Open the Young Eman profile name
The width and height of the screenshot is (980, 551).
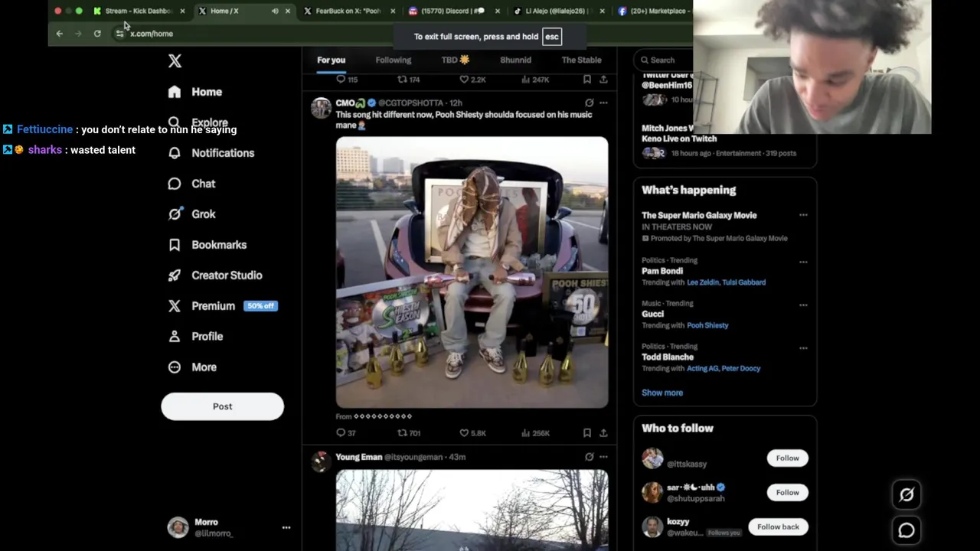pos(358,457)
